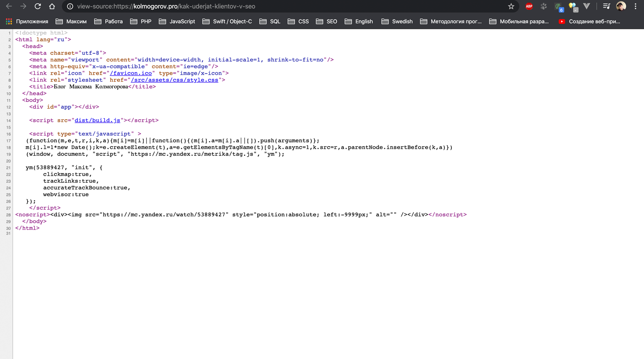Viewport: 644px width, 359px height.
Task: Click the script type="text/javascript" tag
Action: (x=85, y=134)
